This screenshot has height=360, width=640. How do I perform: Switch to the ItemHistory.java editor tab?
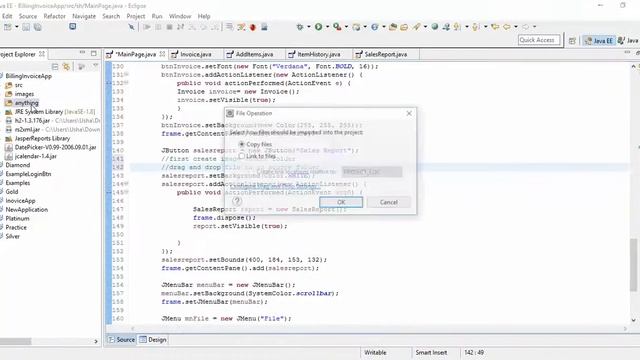[318, 54]
